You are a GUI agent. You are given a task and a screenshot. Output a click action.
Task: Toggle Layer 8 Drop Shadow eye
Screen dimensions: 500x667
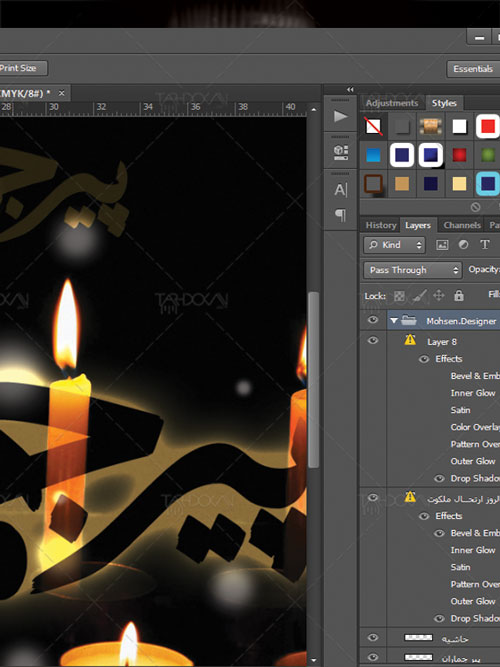[439, 479]
